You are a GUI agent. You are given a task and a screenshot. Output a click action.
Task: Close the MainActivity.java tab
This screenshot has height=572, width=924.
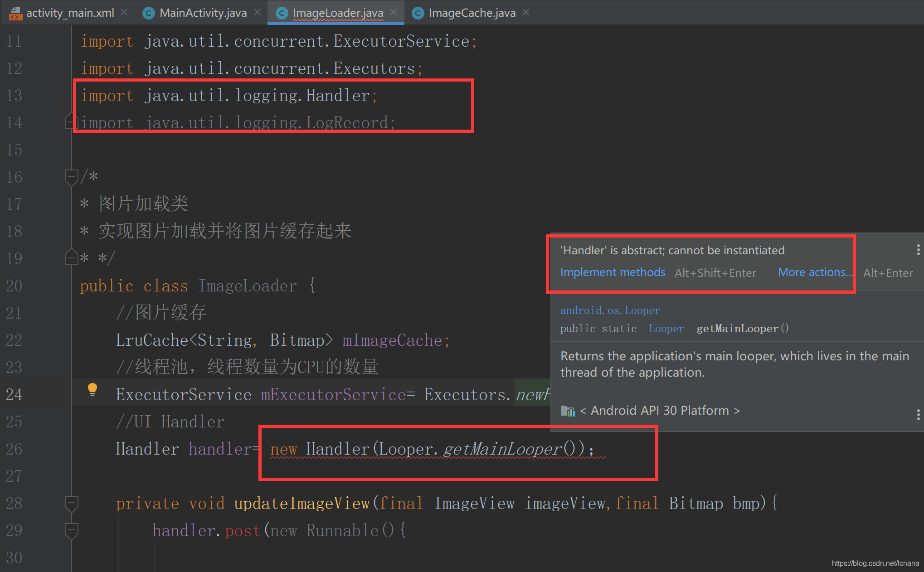(x=258, y=13)
